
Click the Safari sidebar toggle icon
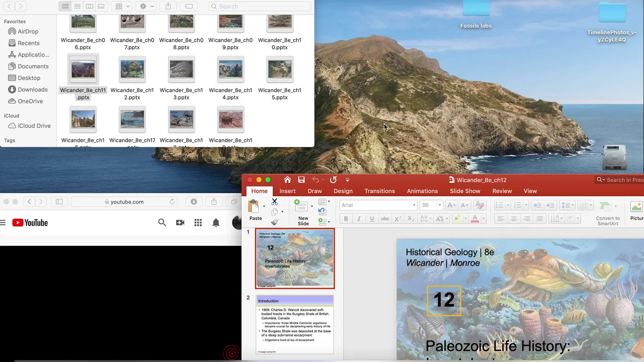tap(59, 202)
